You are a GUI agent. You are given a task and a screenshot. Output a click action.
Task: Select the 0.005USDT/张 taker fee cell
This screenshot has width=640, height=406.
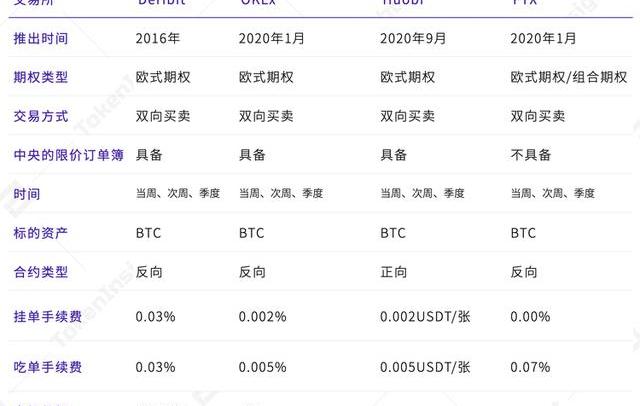(425, 367)
